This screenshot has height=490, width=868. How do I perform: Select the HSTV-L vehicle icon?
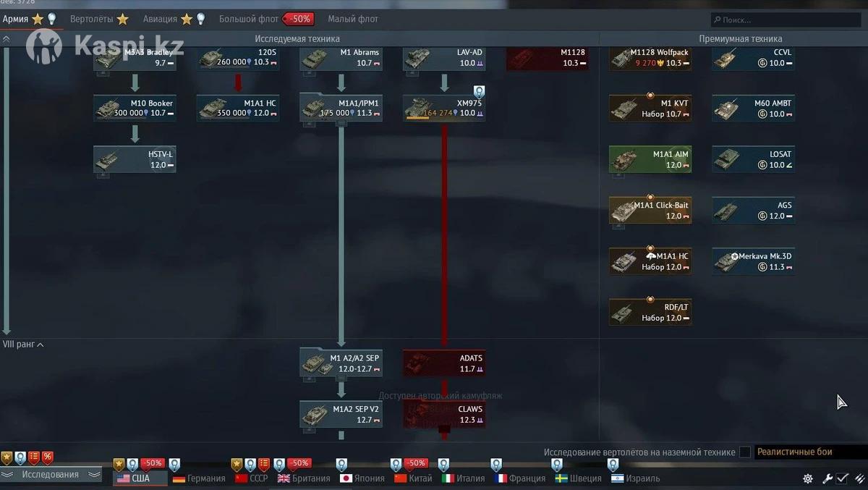point(135,160)
